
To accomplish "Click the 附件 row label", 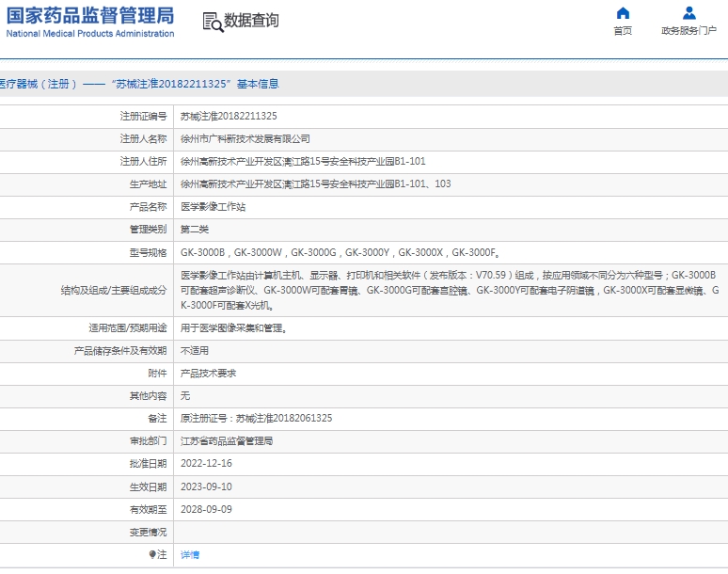I will [x=157, y=374].
